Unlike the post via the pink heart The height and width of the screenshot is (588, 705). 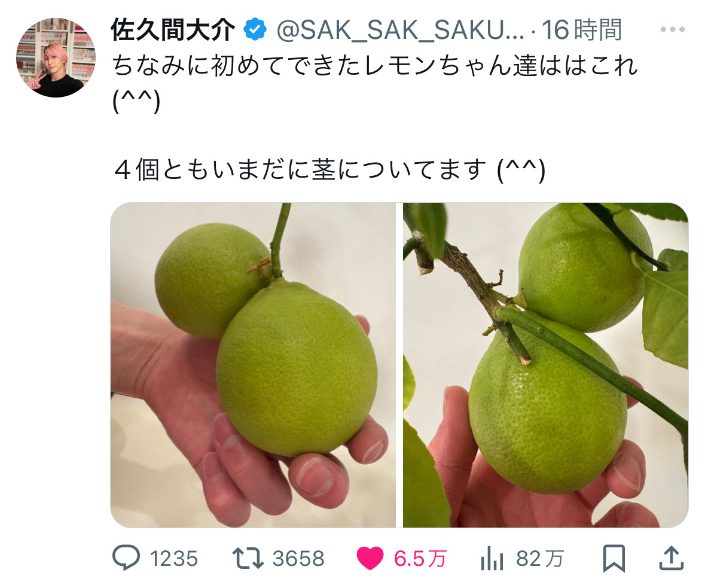(370, 558)
